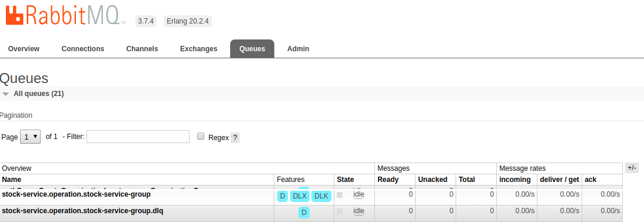
Task: Click ack 0.00/s in the .dlq row
Action: (610, 210)
